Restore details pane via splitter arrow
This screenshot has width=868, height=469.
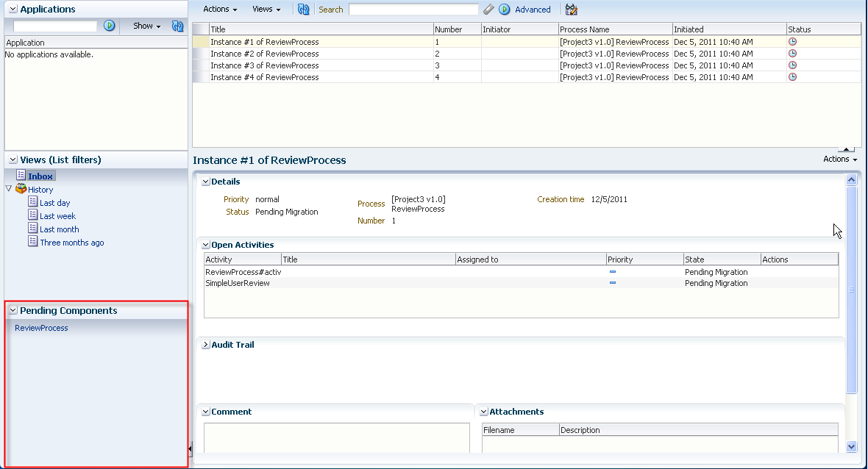pyautogui.click(x=847, y=149)
